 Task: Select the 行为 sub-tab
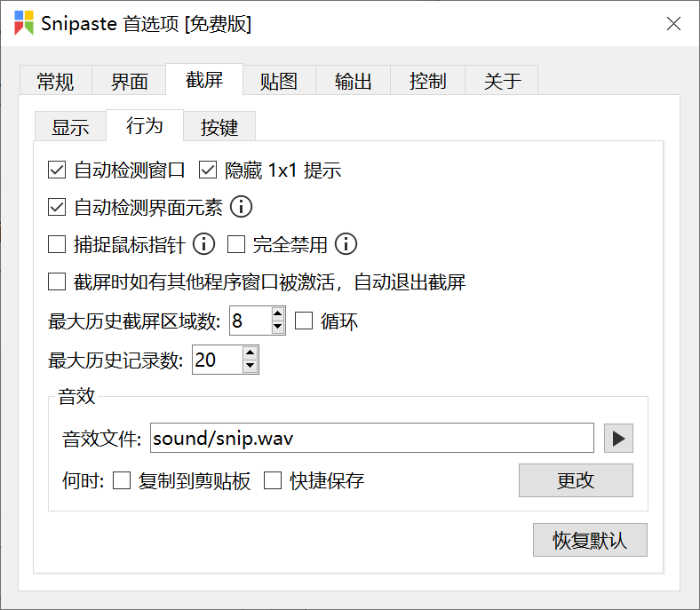145,125
